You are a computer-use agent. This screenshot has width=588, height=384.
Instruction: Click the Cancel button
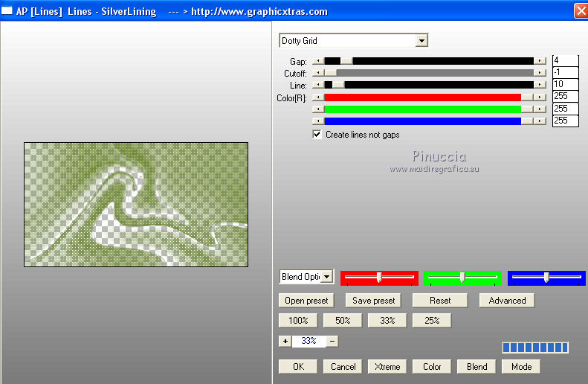pyautogui.click(x=343, y=367)
